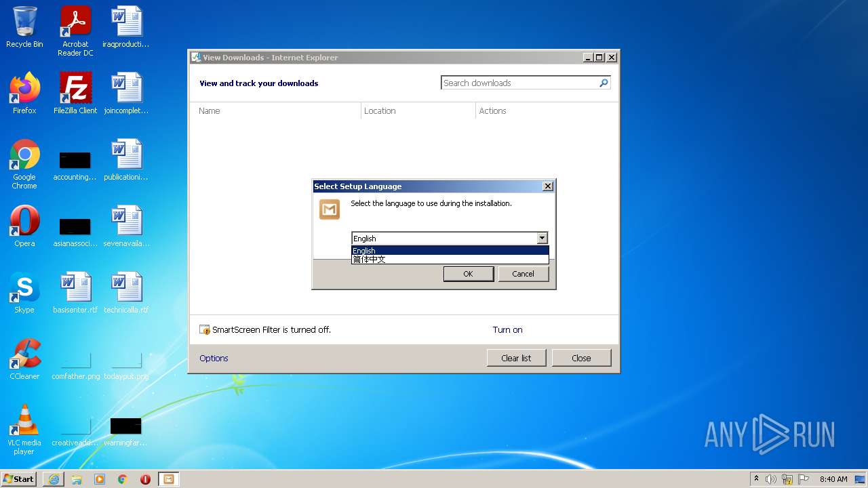This screenshot has height=488, width=868.
Task: Launch Skype desktop shortcut
Action: (24, 293)
